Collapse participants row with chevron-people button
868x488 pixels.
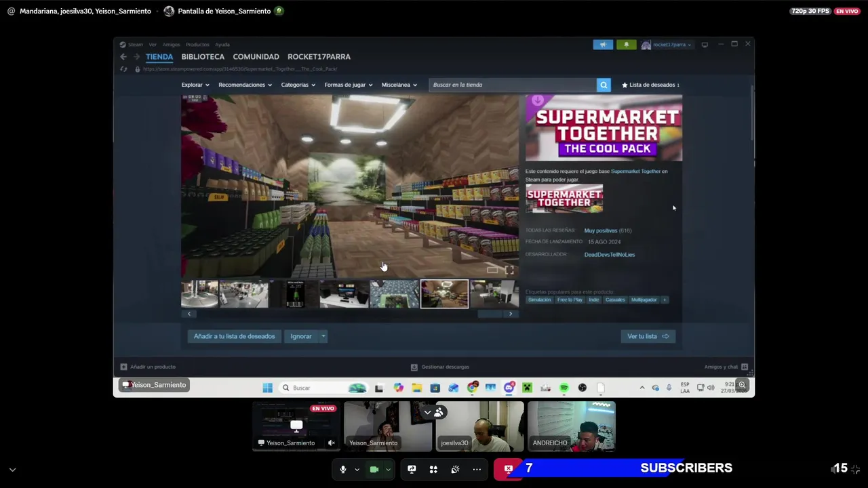tap(433, 412)
